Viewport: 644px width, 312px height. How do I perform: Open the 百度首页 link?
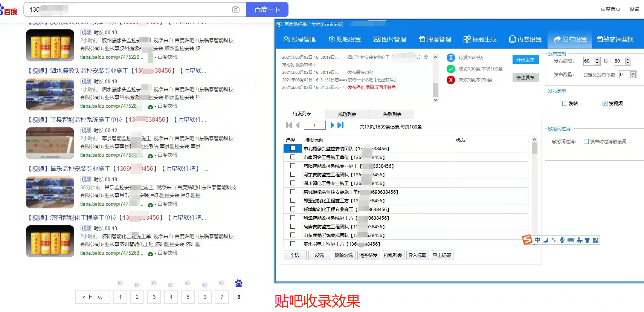tap(610, 9)
